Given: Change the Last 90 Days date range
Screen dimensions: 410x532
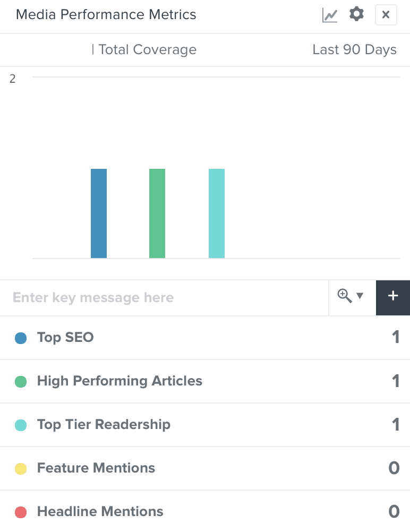Looking at the screenshot, I should pyautogui.click(x=354, y=49).
